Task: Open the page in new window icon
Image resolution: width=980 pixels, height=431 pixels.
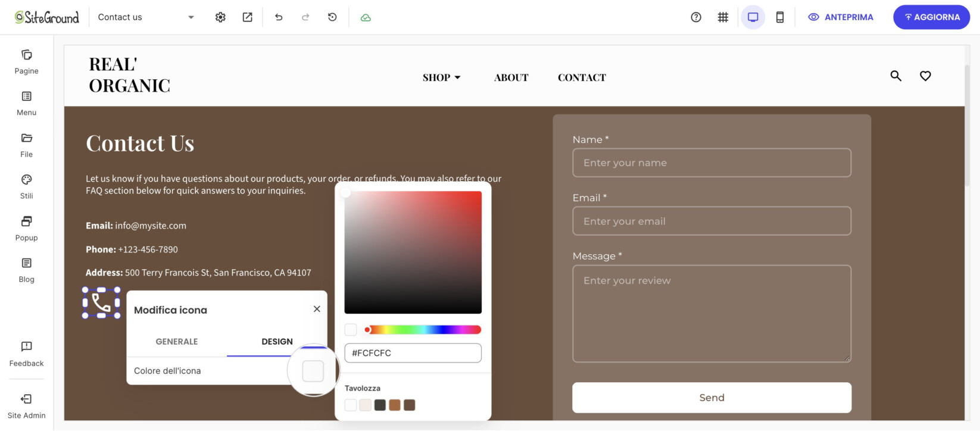Action: coord(247,17)
